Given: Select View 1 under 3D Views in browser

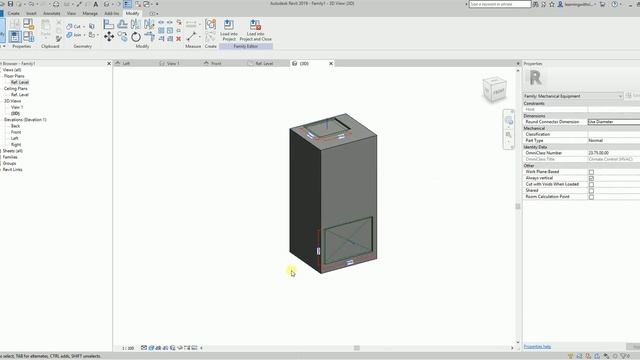Looking at the screenshot, I should point(17,107).
